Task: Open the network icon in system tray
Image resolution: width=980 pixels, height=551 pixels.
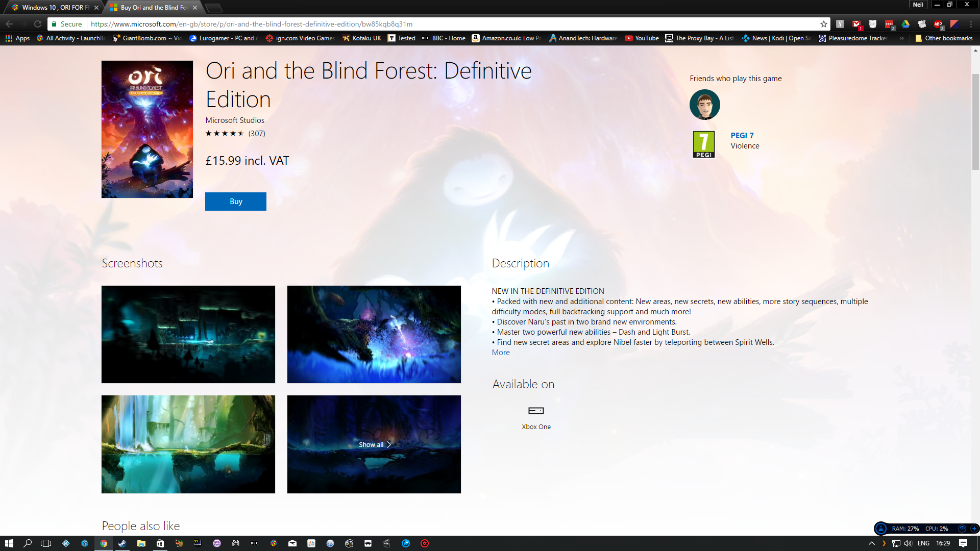Action: (x=896, y=543)
